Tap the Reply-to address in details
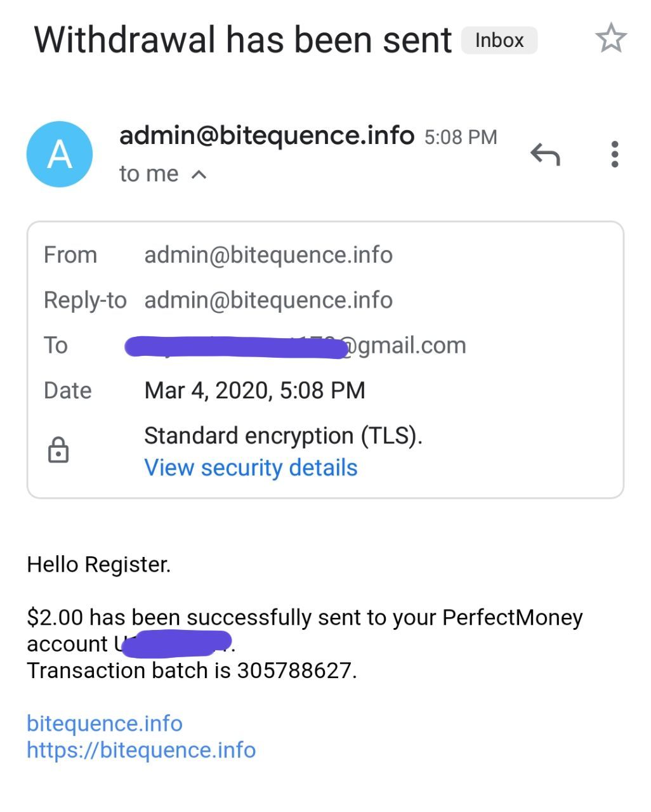This screenshot has height=812, width=651. [268, 300]
